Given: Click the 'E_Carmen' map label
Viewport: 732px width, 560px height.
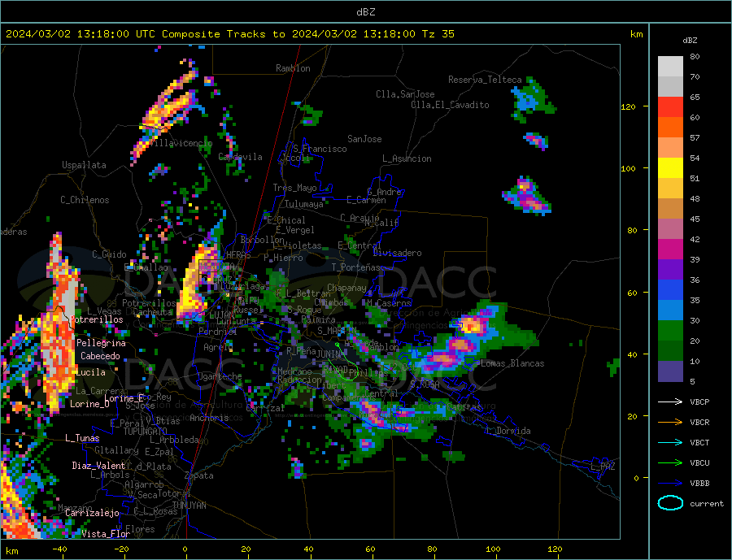Looking at the screenshot, I should click(366, 200).
